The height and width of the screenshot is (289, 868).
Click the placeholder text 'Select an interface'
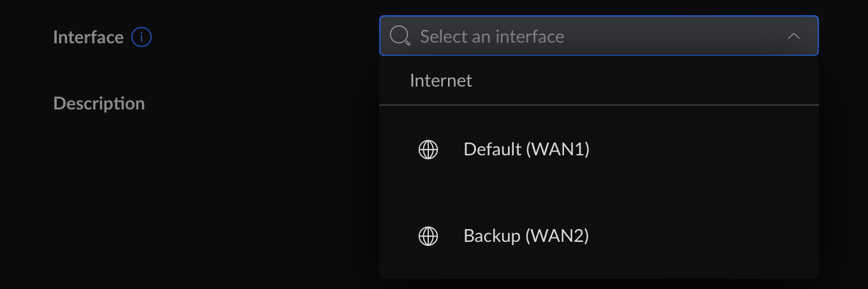click(x=492, y=36)
